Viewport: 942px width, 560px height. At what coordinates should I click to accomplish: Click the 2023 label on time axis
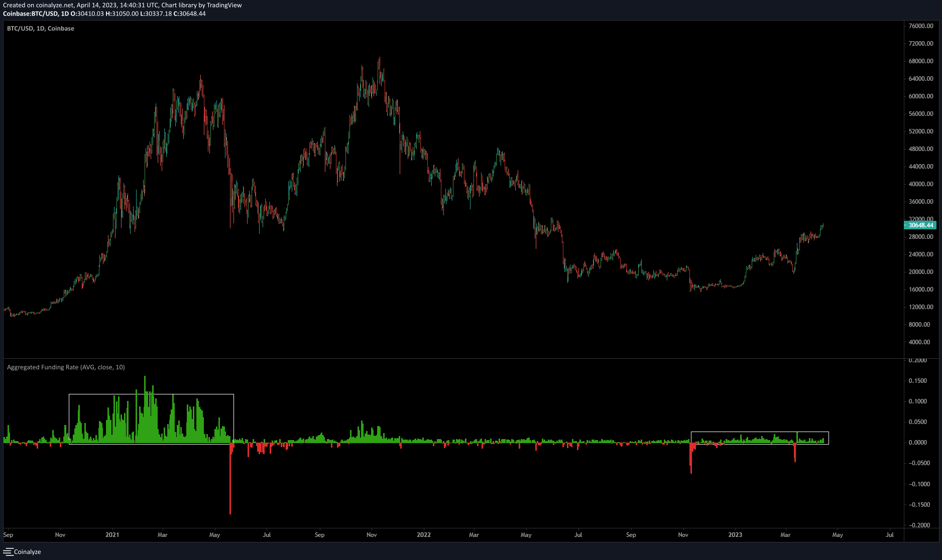pos(735,535)
